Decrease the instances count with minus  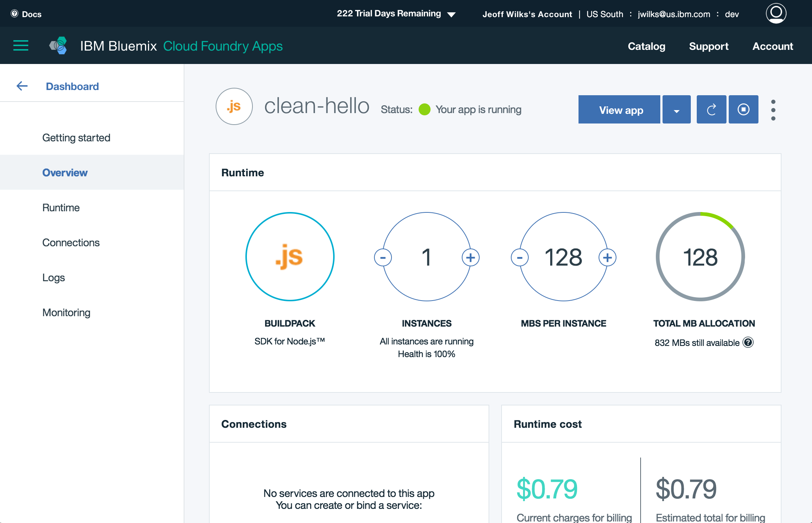pos(383,257)
